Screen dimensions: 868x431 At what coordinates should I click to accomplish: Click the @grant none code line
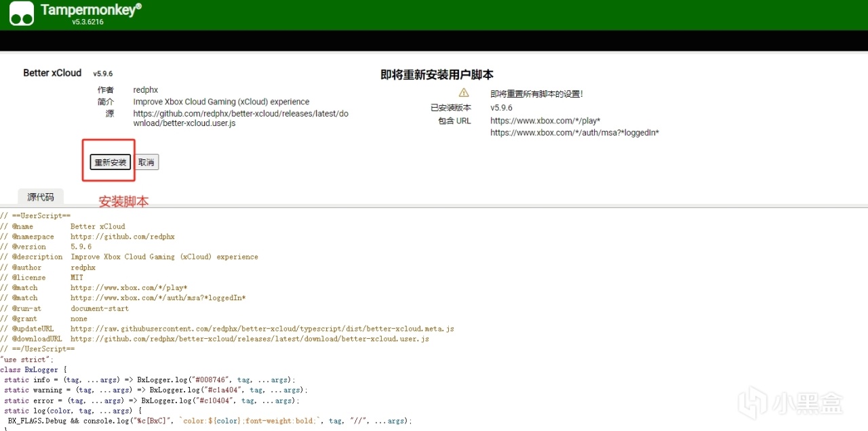(43, 319)
